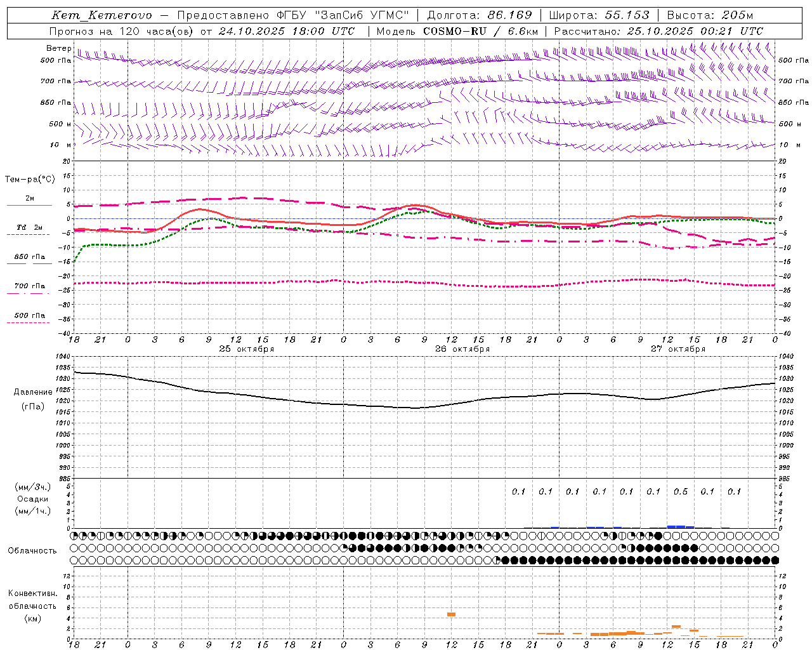Click the (гПа) unit under Давление

tap(32, 407)
